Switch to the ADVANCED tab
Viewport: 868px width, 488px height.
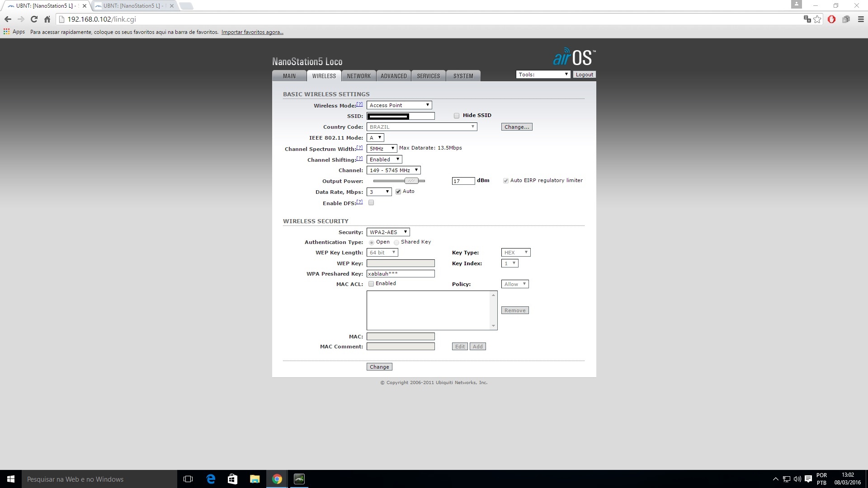coord(394,76)
